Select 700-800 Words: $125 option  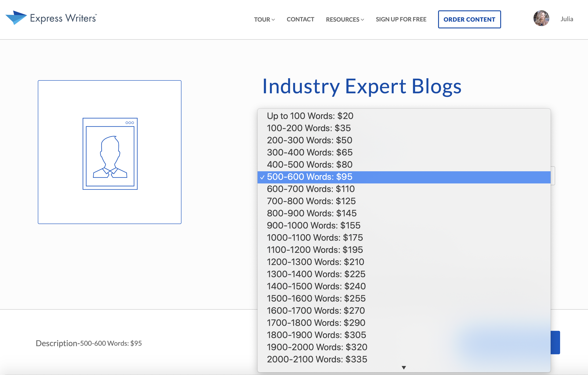pyautogui.click(x=404, y=201)
